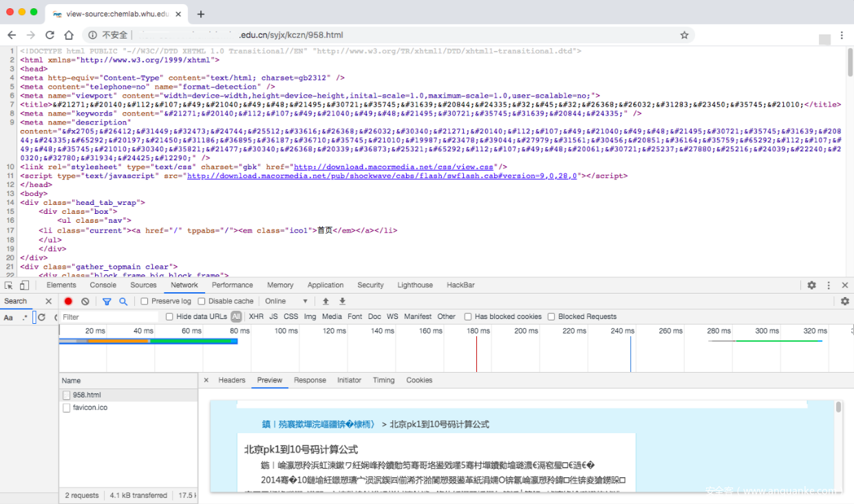
Task: Open the browser home page
Action: 69,35
